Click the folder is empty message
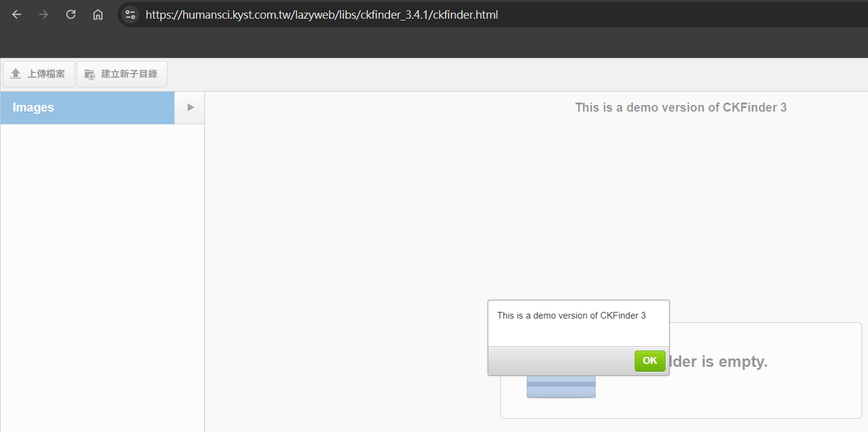 717,362
